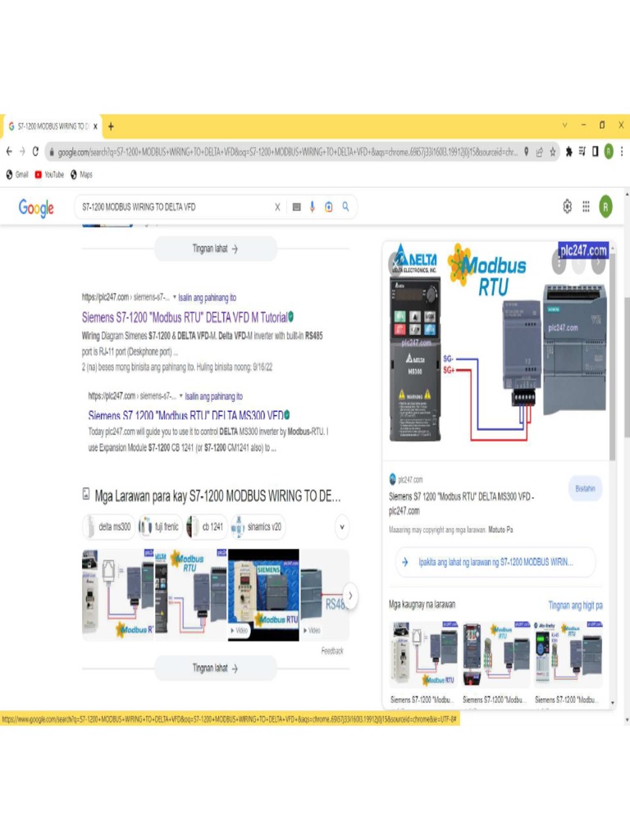Select the S7-1200 MODBUS WIRING browser tab
630x840 pixels.
click(52, 126)
